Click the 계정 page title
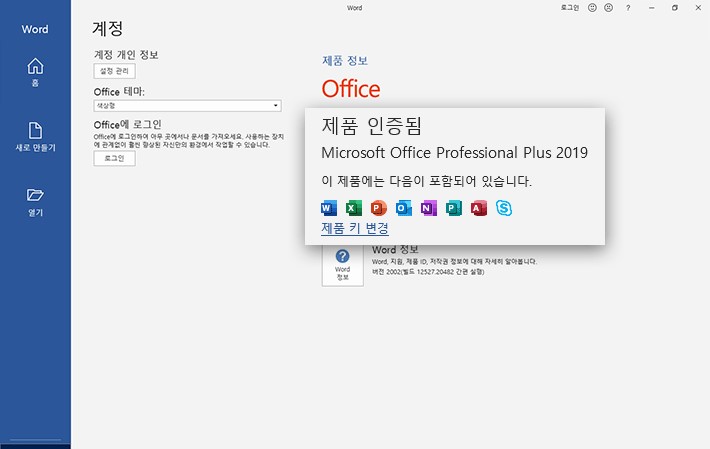710x449 pixels. pyautogui.click(x=108, y=29)
